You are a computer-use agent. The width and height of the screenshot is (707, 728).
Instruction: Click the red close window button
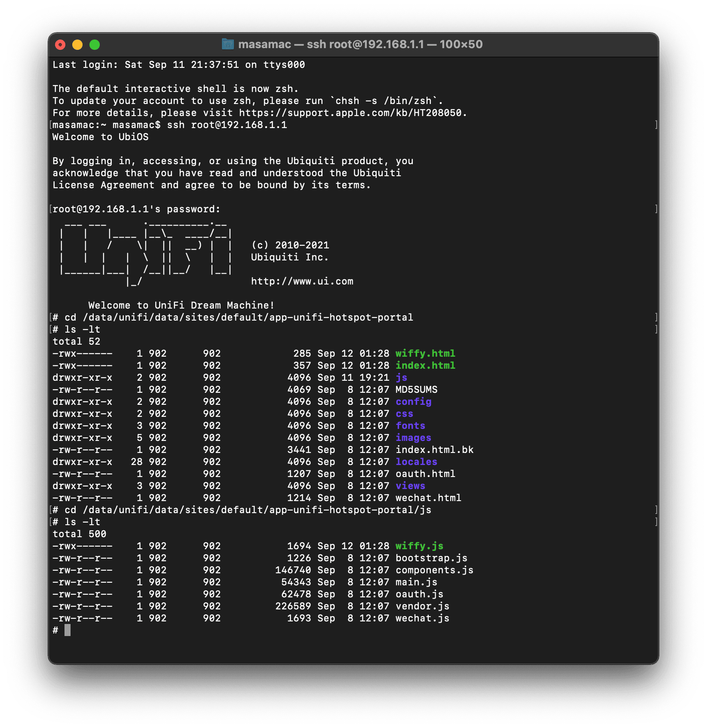click(60, 45)
